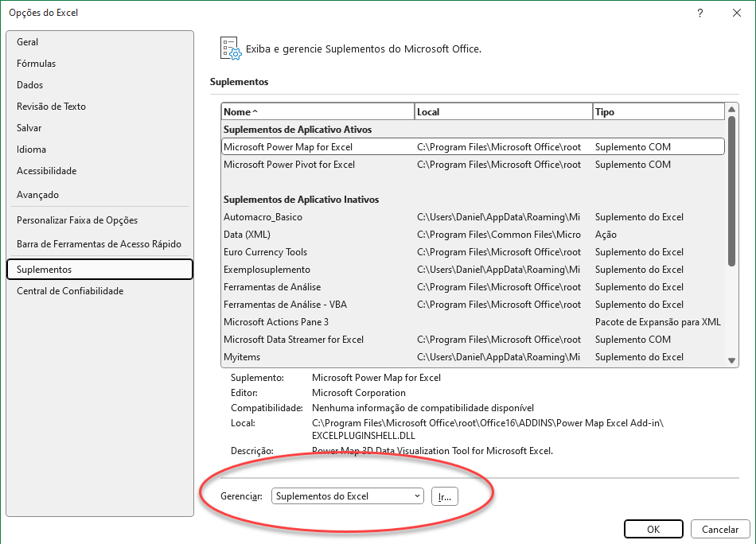Select the Automacro_Basico add-in

tap(473, 217)
